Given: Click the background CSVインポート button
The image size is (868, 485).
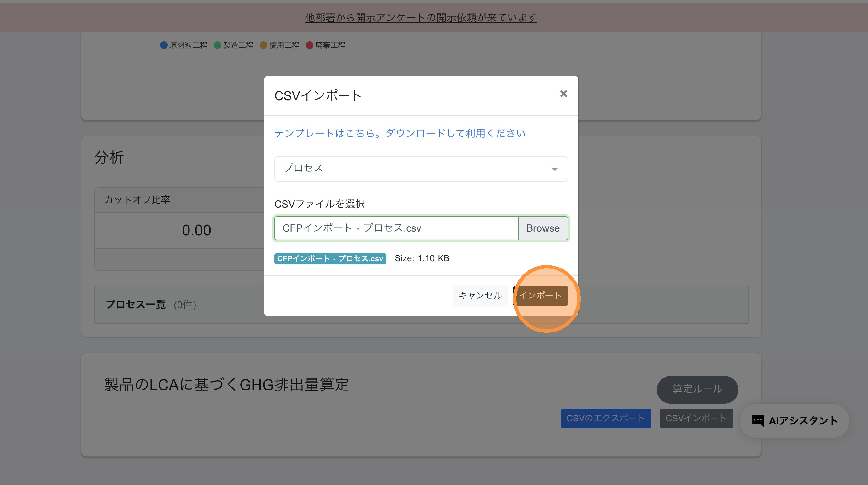Looking at the screenshot, I should tap(696, 418).
